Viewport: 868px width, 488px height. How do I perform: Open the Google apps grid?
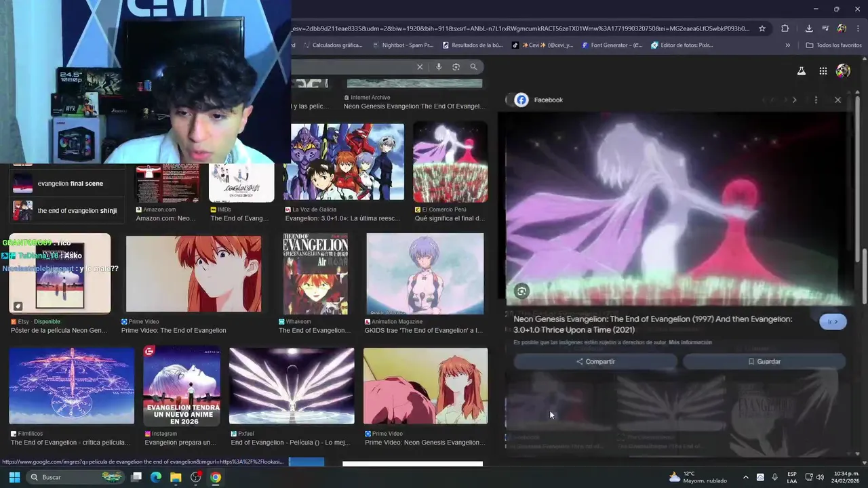click(x=823, y=70)
